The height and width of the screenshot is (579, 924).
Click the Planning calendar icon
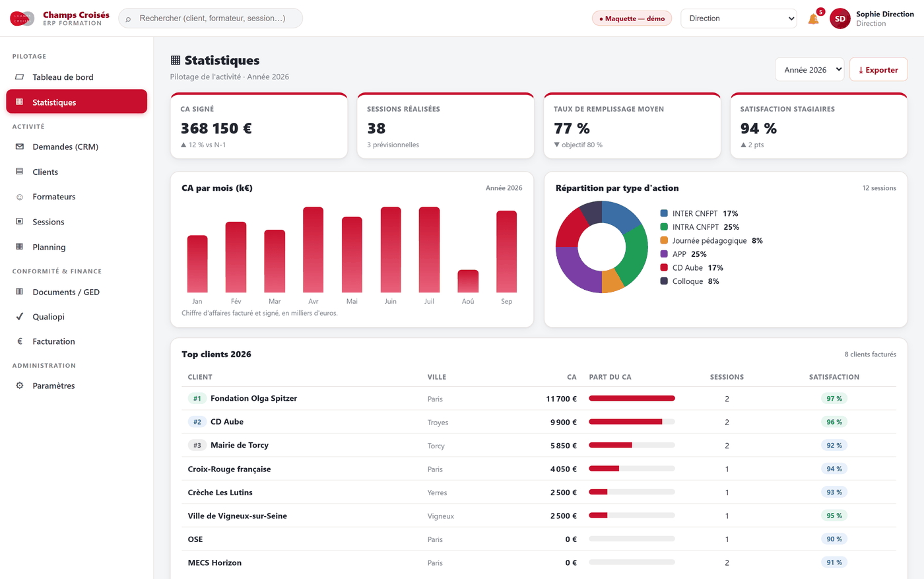click(x=19, y=247)
